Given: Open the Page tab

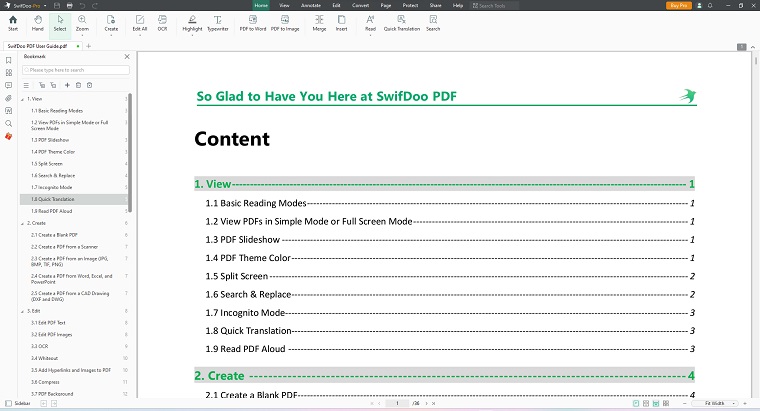Looking at the screenshot, I should tap(386, 5).
